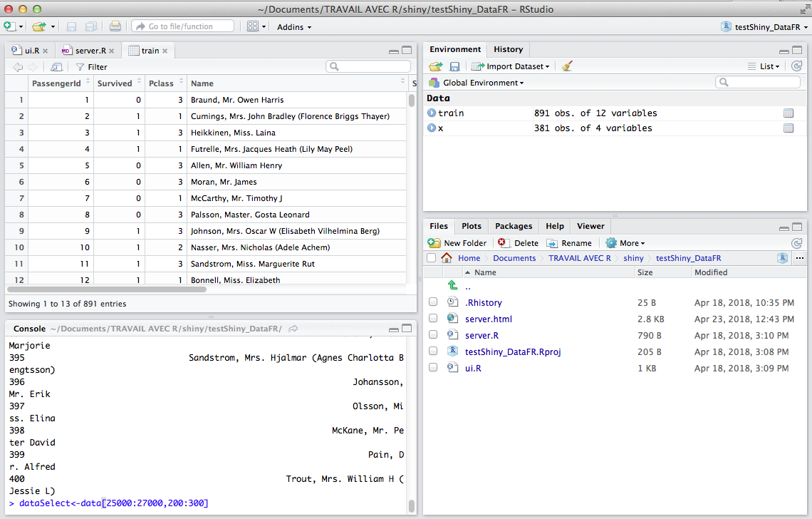Click the view table icon for train
This screenshot has width=812, height=519.
[x=788, y=113]
